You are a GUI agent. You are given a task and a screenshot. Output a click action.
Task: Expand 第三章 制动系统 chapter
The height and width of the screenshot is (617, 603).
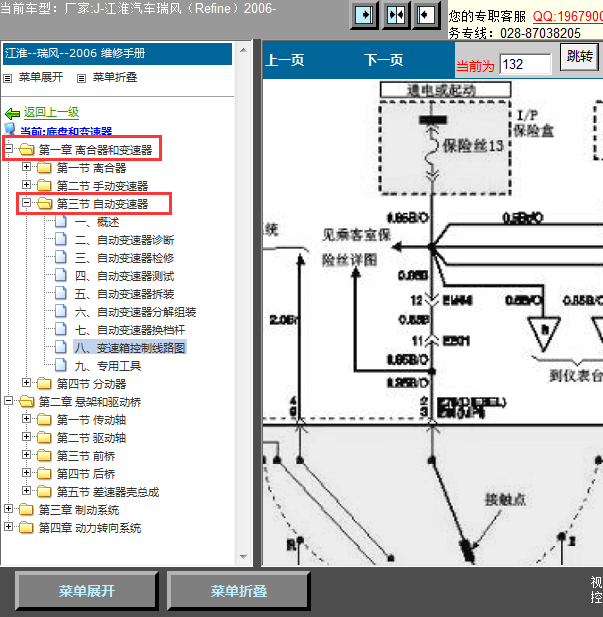click(x=9, y=508)
